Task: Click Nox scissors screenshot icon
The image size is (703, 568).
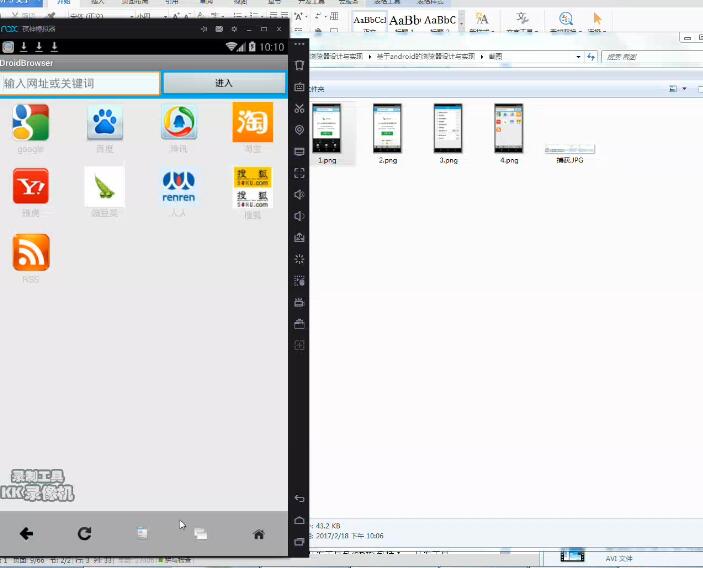Action: 299,108
